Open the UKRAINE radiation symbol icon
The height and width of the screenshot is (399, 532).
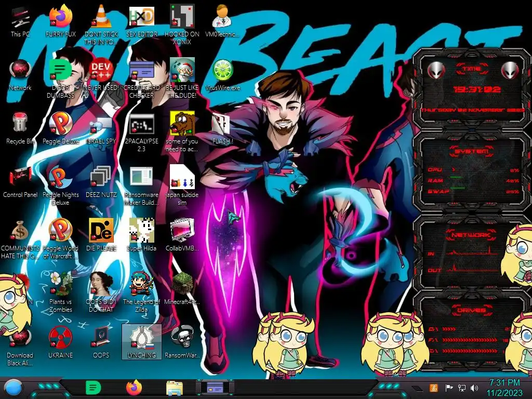60,343
